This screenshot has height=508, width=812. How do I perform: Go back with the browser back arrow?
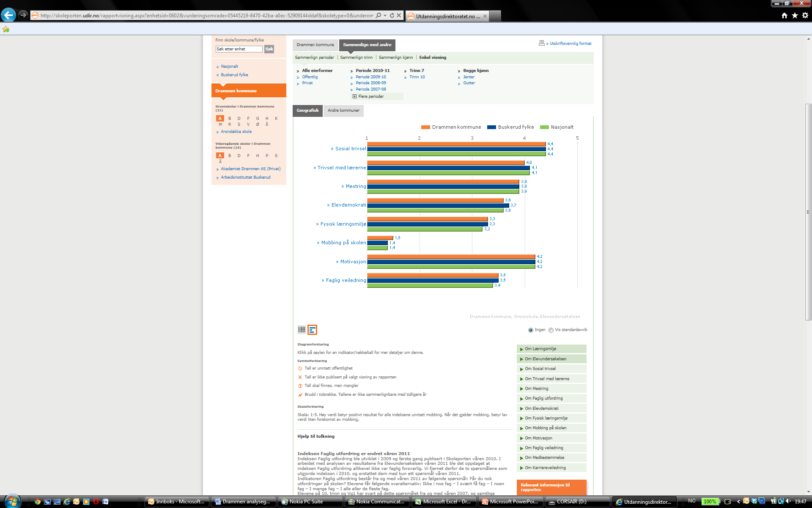(8, 15)
